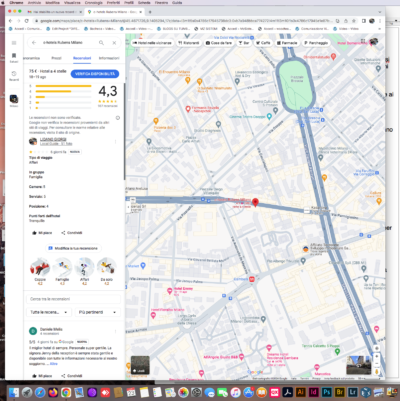Screen dimensions: 400x401
Task: Switch to the Prezzi tab
Action: coord(56,58)
